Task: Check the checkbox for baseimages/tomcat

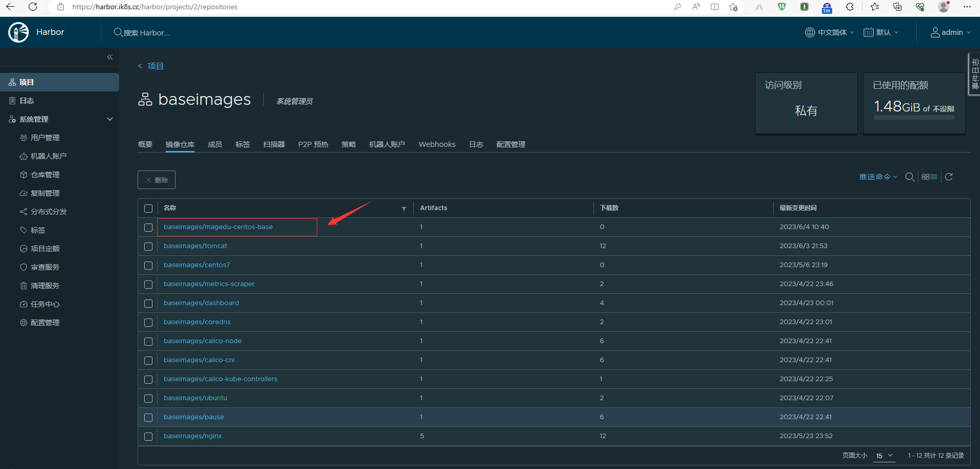Action: [148, 246]
